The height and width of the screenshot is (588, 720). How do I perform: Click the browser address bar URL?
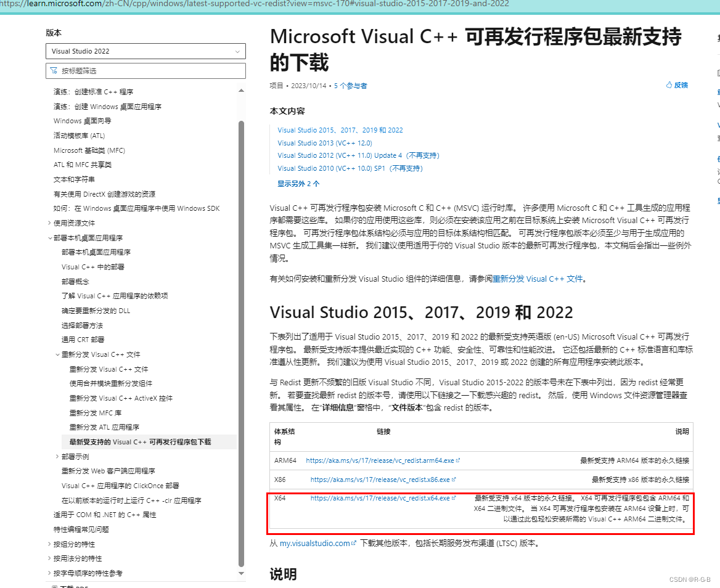click(x=255, y=4)
